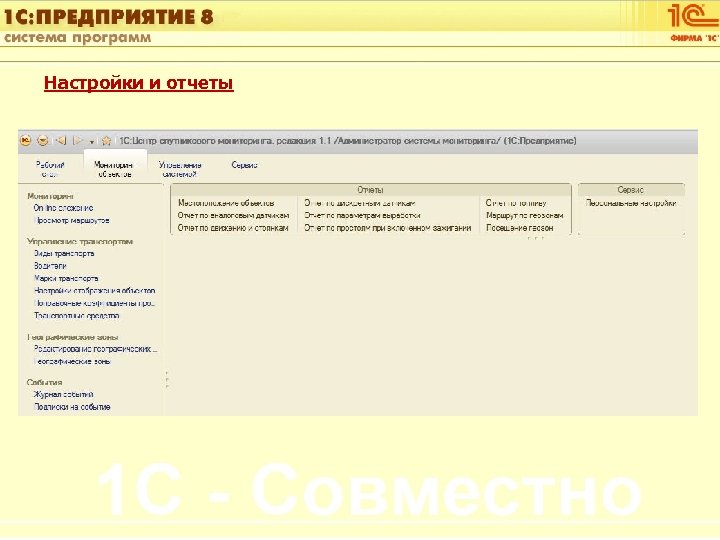Open Местоположение объектов report
The image size is (720, 540).
[226, 203]
